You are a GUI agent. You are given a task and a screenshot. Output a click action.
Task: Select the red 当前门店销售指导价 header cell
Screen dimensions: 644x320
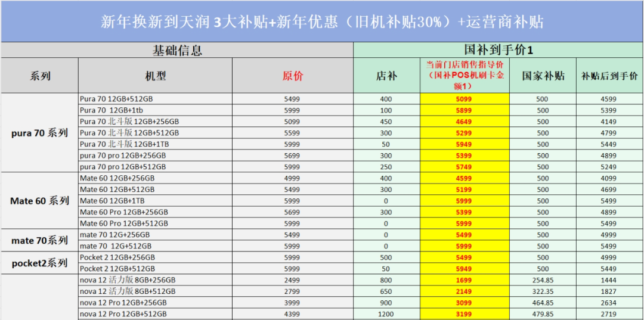465,76
